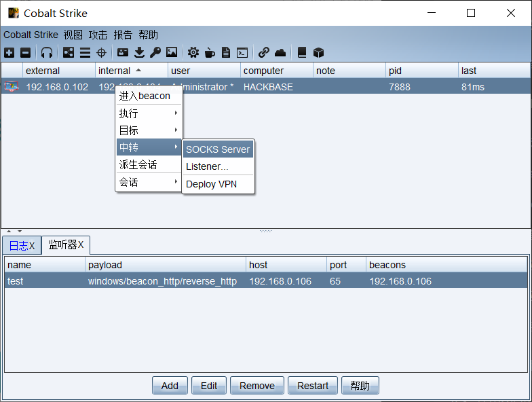This screenshot has width=532, height=402.
Task: Switch to the 日志X tab
Action: [x=21, y=245]
